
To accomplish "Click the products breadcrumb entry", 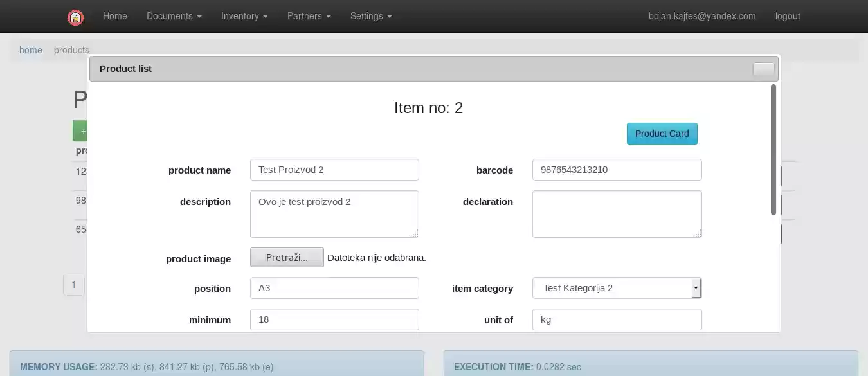I will (x=71, y=50).
